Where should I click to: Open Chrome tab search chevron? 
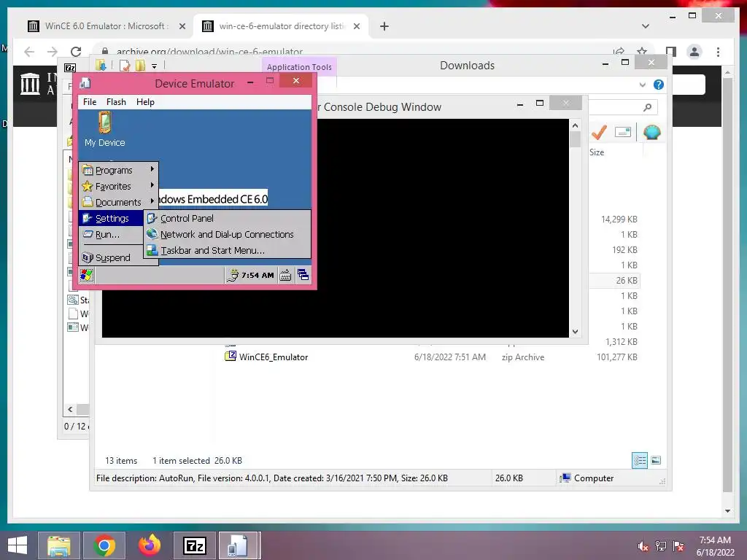click(x=646, y=26)
